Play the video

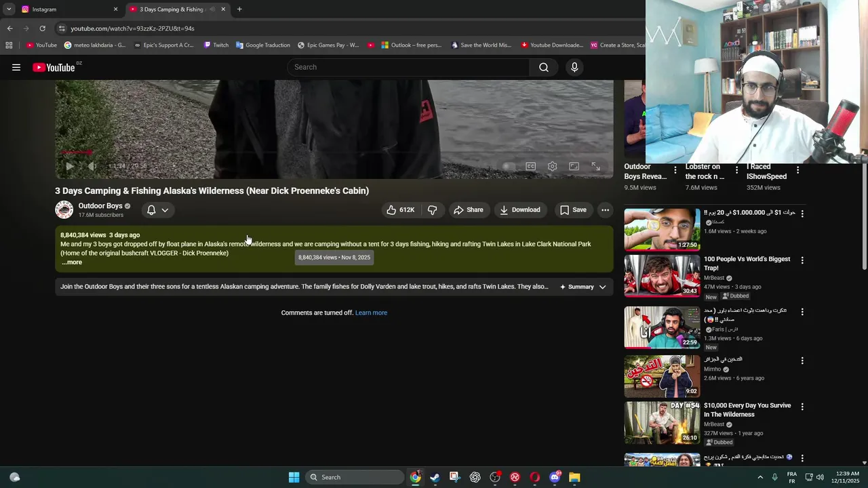(70, 166)
